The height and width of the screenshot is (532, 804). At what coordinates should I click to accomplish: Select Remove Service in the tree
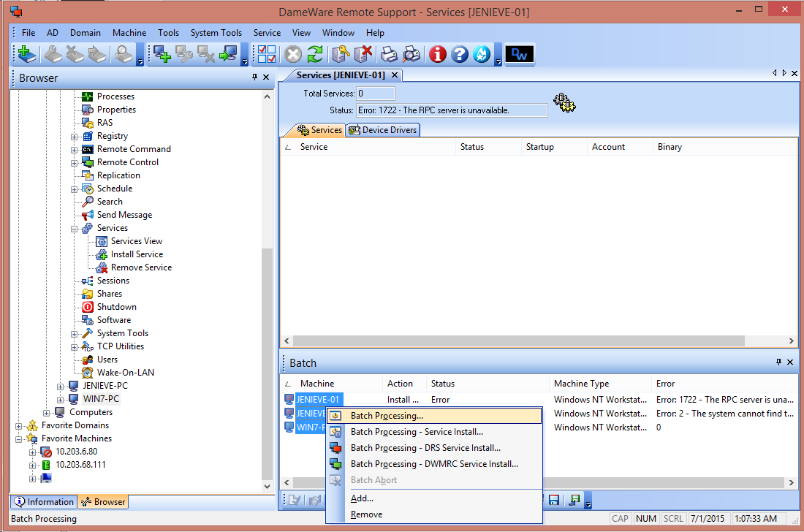[x=141, y=267]
